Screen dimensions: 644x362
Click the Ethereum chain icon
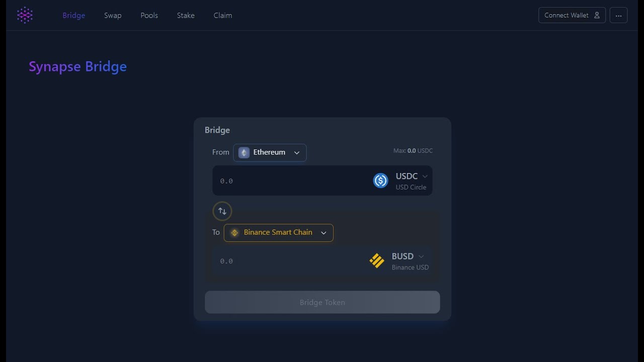(x=244, y=152)
